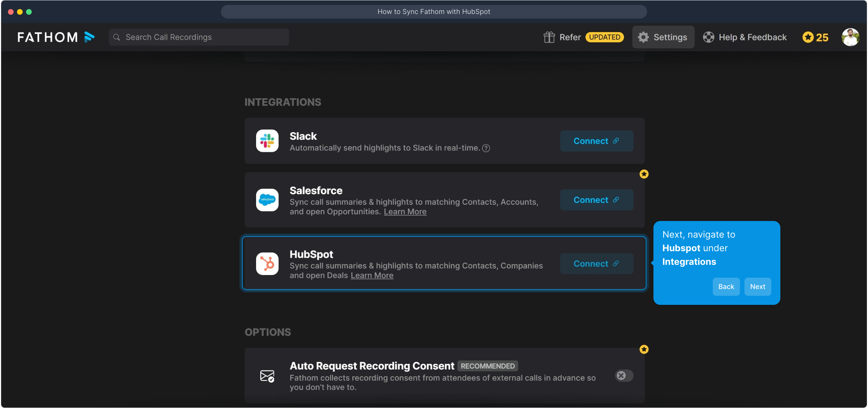
Task: Click the green fullscreen window button
Action: coord(29,12)
